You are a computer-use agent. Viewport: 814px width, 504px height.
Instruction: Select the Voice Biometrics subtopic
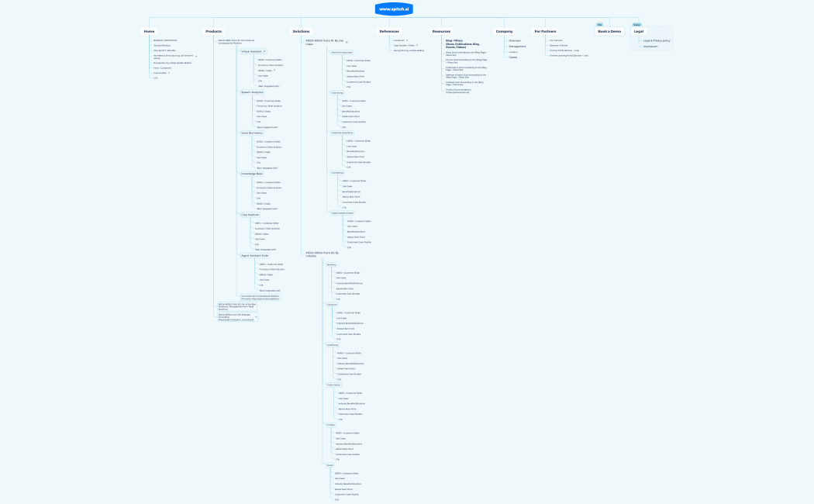pos(252,133)
